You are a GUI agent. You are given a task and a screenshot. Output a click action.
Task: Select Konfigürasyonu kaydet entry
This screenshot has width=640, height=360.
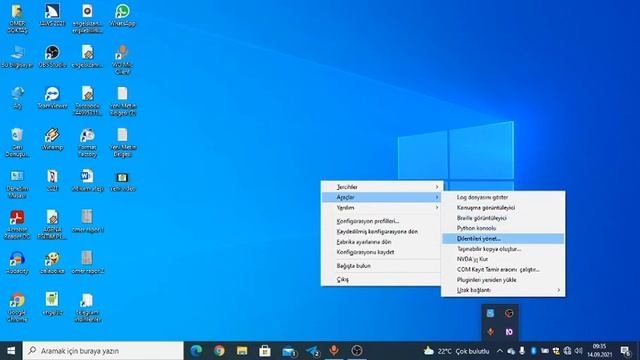tap(382, 252)
